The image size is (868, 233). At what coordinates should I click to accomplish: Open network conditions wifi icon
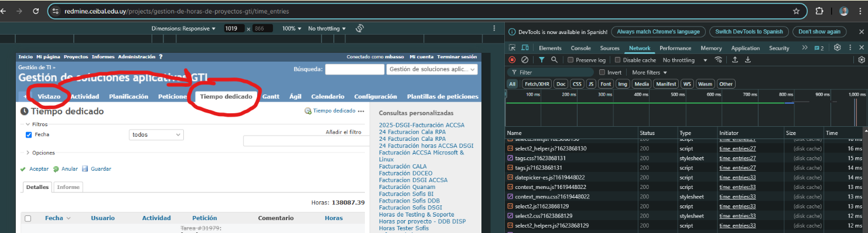coord(719,60)
